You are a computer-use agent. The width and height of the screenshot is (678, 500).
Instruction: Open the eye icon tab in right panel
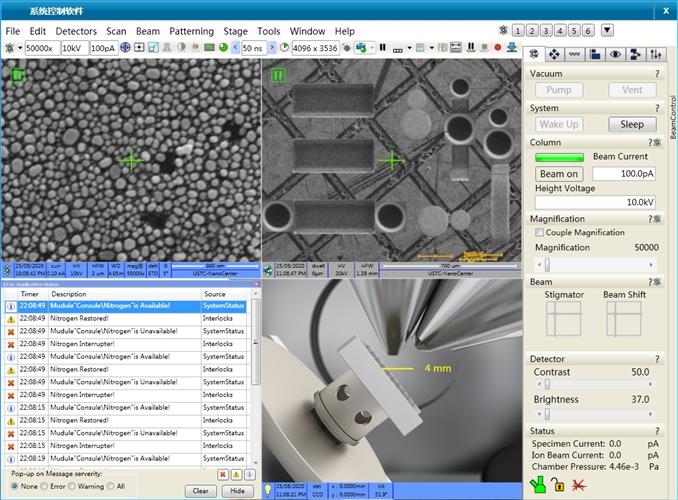pos(615,54)
